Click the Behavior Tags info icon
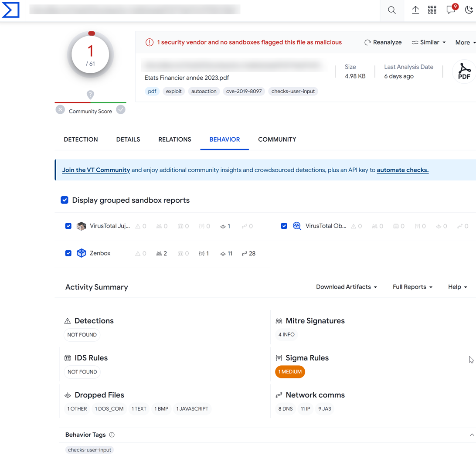 coord(112,435)
